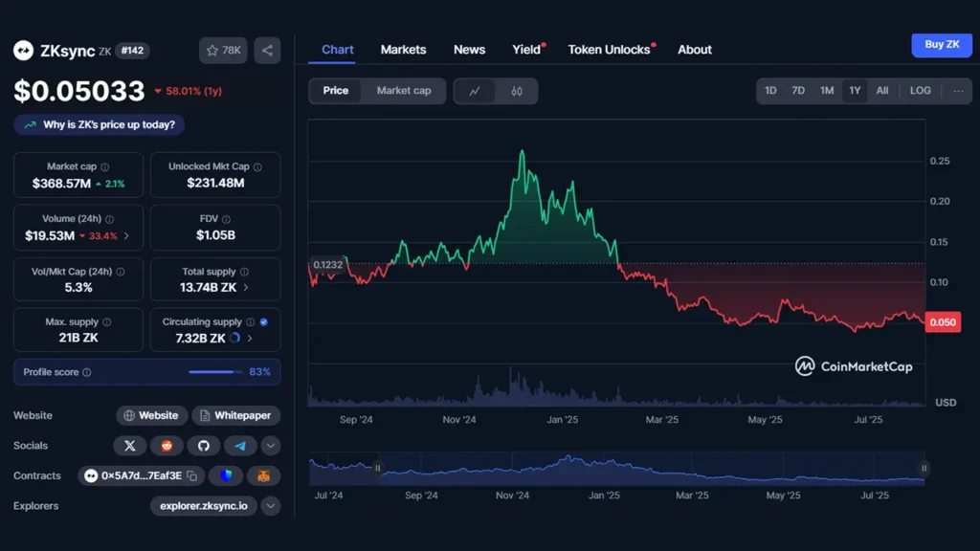The height and width of the screenshot is (551, 980).
Task: Switch to the Token Unlocks tab
Action: tap(609, 50)
